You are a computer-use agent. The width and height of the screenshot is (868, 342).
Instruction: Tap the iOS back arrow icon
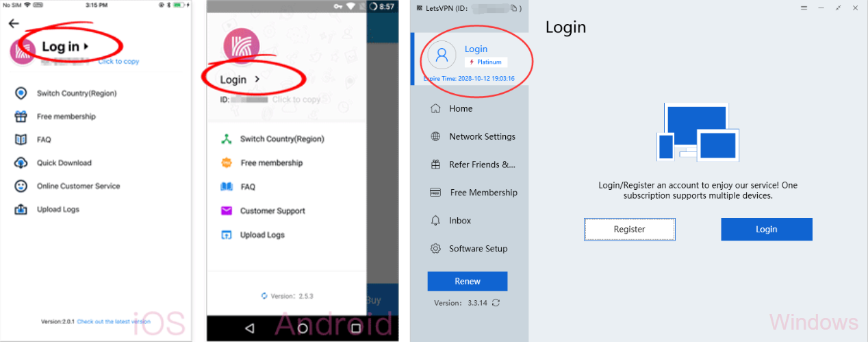[13, 23]
